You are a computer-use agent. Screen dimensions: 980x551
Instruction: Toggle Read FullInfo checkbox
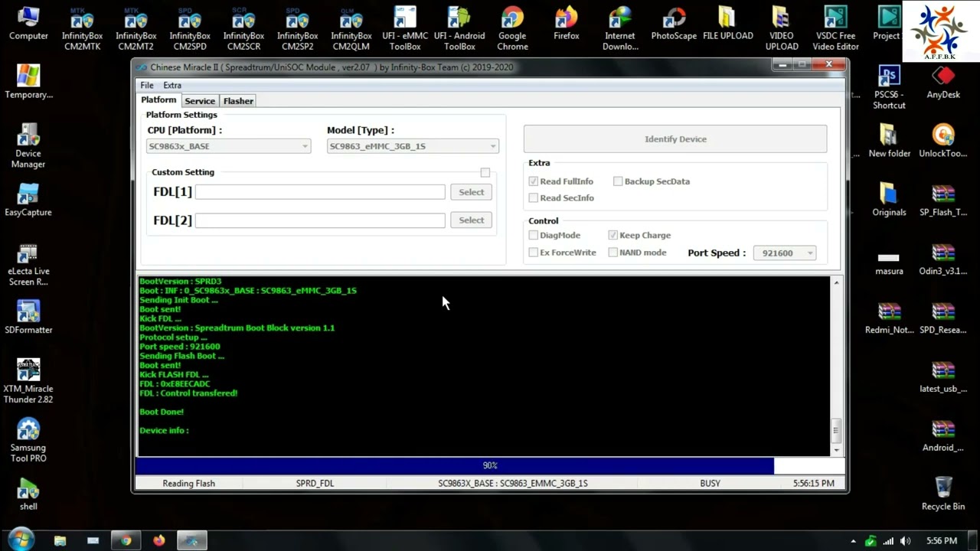pyautogui.click(x=534, y=181)
